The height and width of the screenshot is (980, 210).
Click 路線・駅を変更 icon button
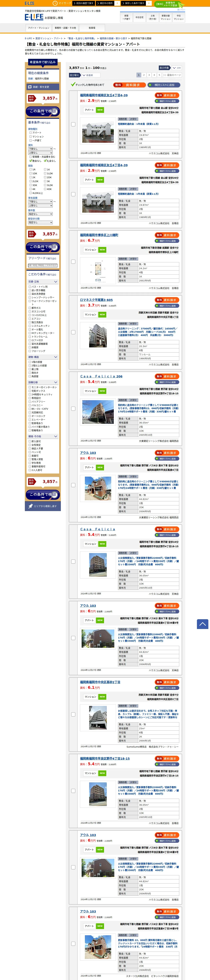point(43,87)
